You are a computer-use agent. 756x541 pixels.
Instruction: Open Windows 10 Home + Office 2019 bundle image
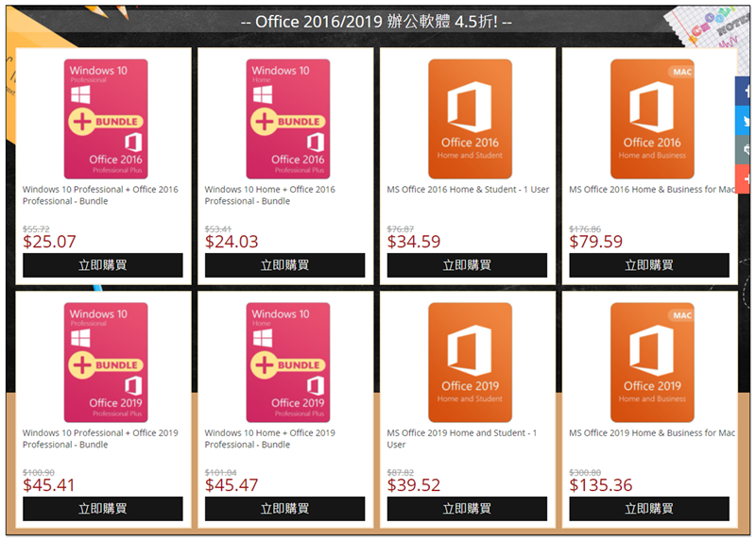tap(288, 363)
